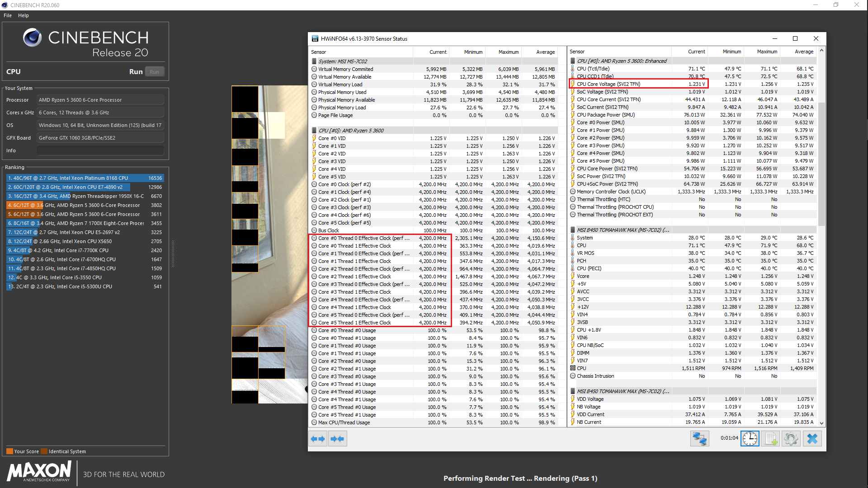Click the Your Score orange legend swatch
The height and width of the screenshot is (488, 868).
click(x=9, y=451)
